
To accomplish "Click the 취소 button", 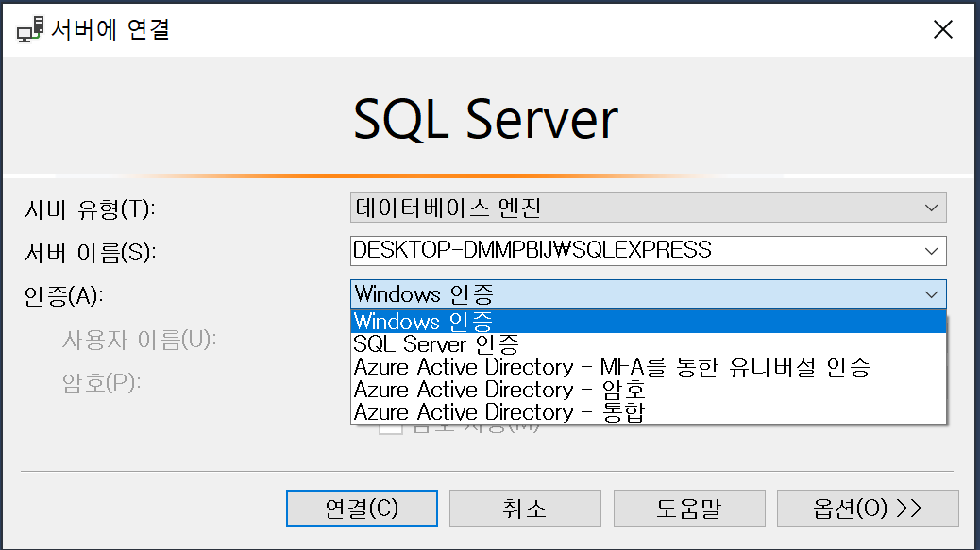I will [525, 508].
